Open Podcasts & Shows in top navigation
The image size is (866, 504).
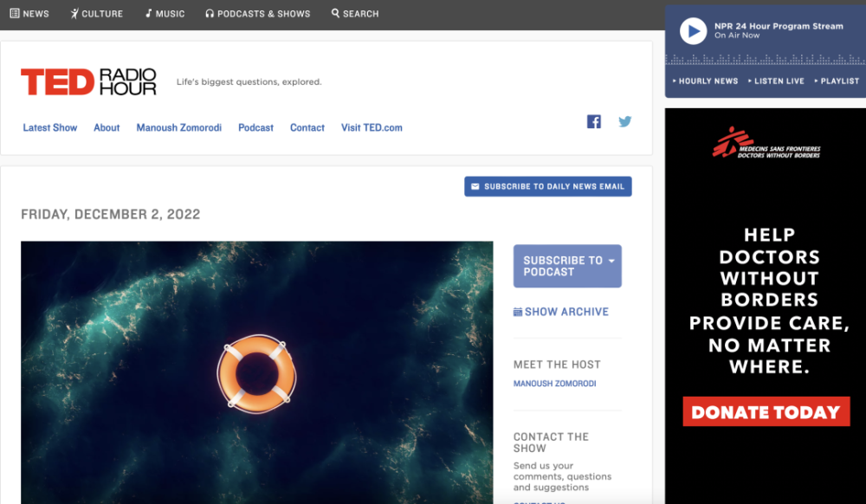(x=257, y=13)
